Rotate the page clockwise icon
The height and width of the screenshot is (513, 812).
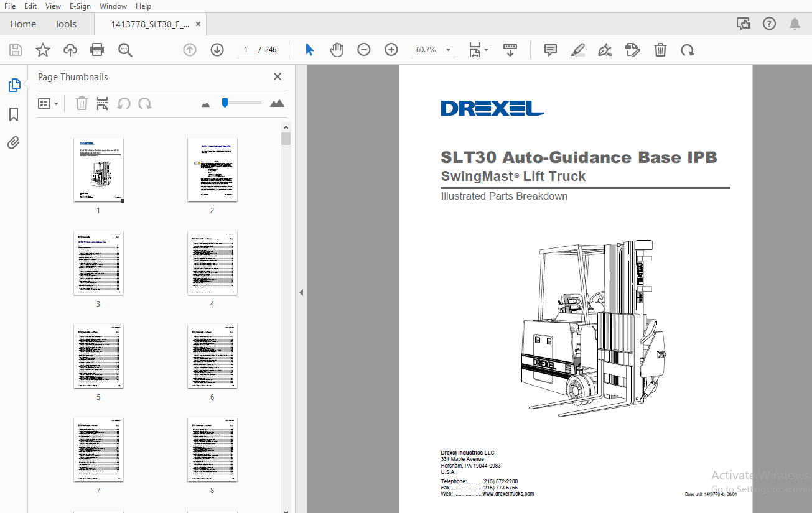tap(688, 50)
